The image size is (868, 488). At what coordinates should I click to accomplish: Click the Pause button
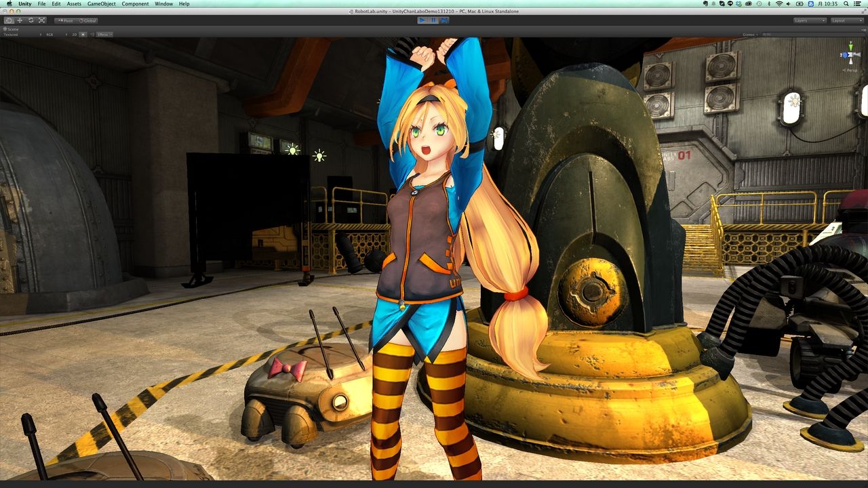click(x=434, y=20)
